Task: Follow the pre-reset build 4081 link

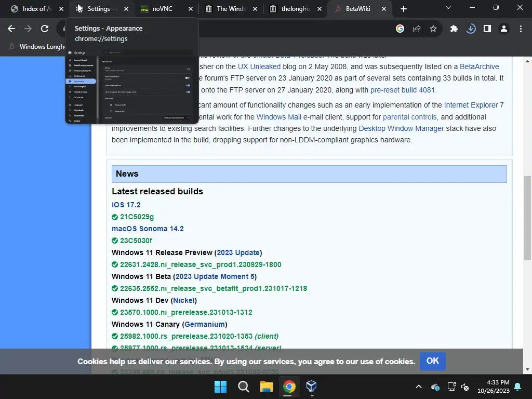Action: 403,90
